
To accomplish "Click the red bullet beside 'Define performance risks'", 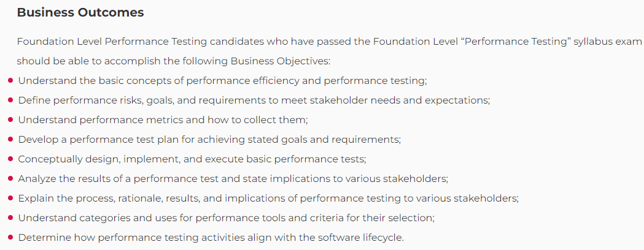I will (10, 100).
